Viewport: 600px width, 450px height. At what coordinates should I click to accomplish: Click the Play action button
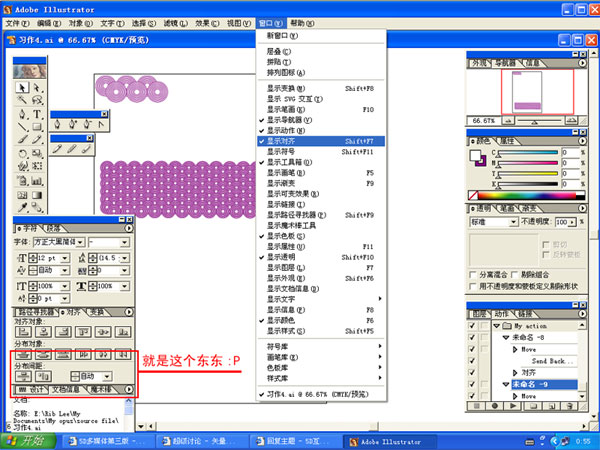pos(513,406)
